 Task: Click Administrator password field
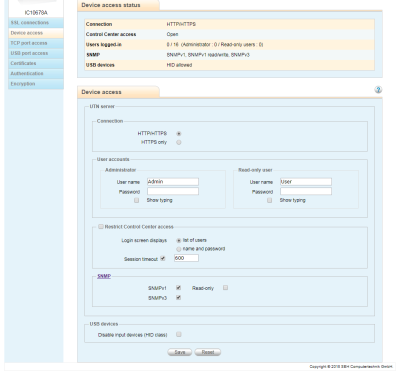[173, 191]
